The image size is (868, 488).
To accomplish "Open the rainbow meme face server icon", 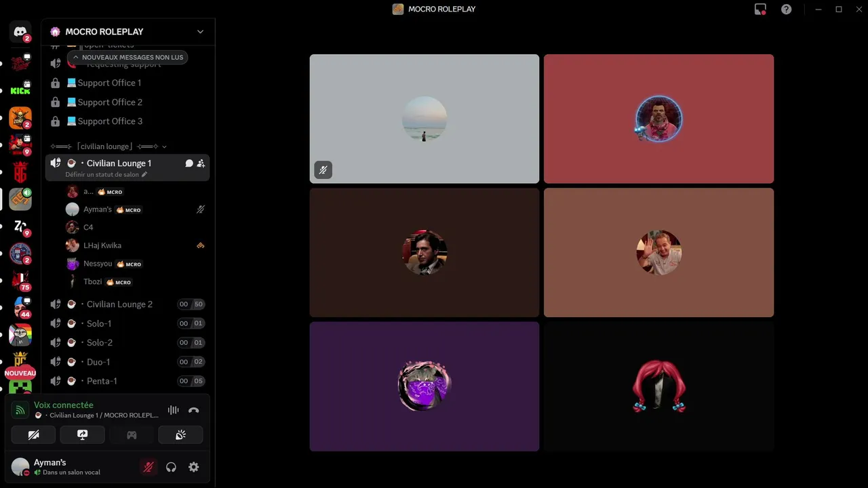I will click(x=20, y=334).
